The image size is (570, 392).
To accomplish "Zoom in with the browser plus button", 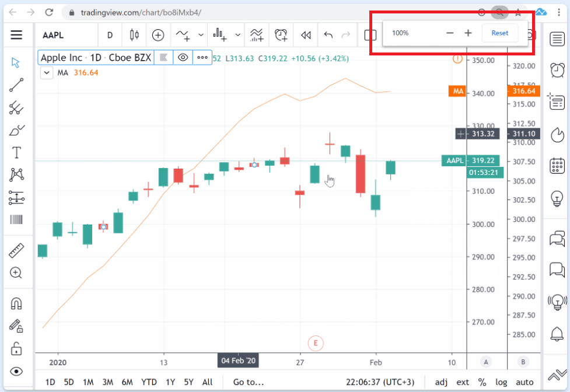I will tap(468, 33).
